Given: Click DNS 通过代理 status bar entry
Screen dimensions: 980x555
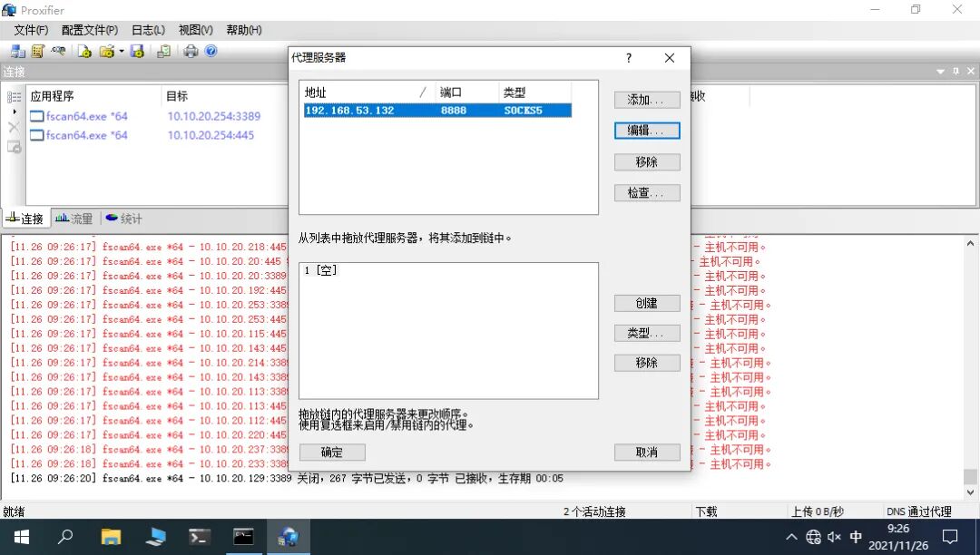Looking at the screenshot, I should [918, 511].
